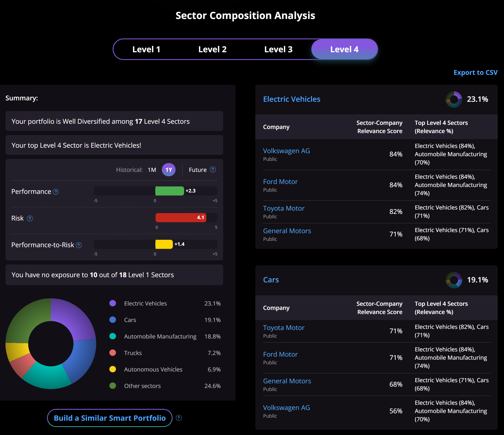This screenshot has width=504, height=435.
Task: Click the 'Your top Level 4 Sector' summary
Action: tap(114, 145)
